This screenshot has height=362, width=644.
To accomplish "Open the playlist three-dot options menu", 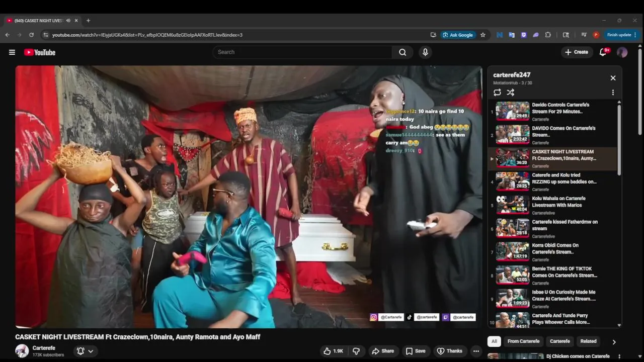I will pyautogui.click(x=613, y=93).
